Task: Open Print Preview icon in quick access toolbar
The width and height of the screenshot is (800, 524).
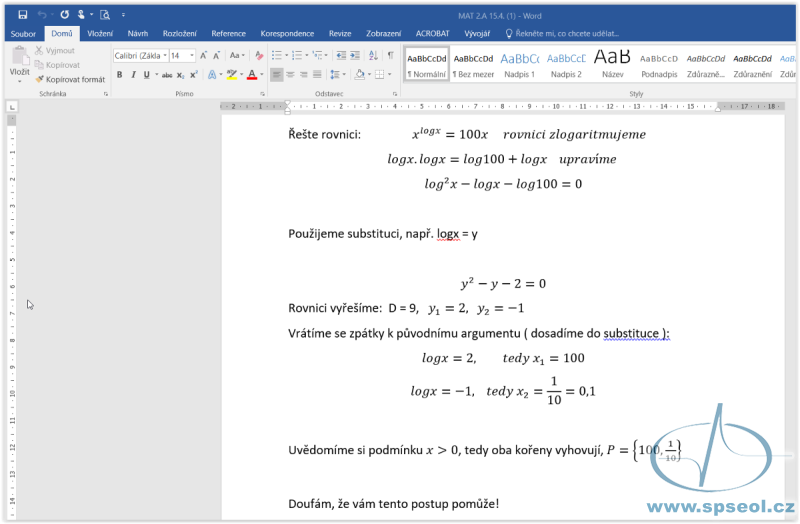Action: 105,15
